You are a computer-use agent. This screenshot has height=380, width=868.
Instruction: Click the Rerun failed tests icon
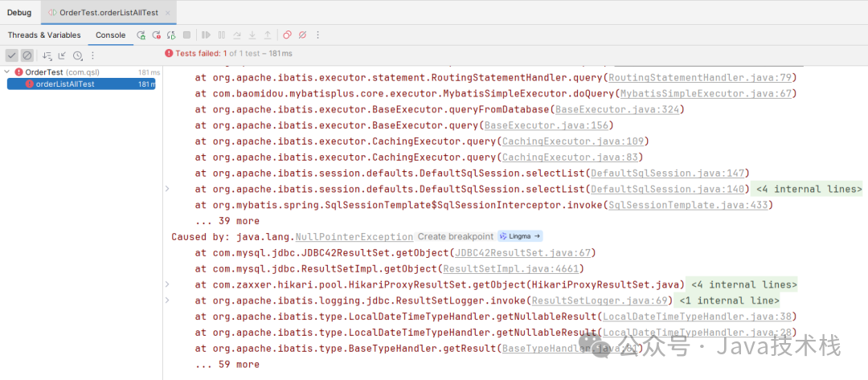[x=156, y=35]
